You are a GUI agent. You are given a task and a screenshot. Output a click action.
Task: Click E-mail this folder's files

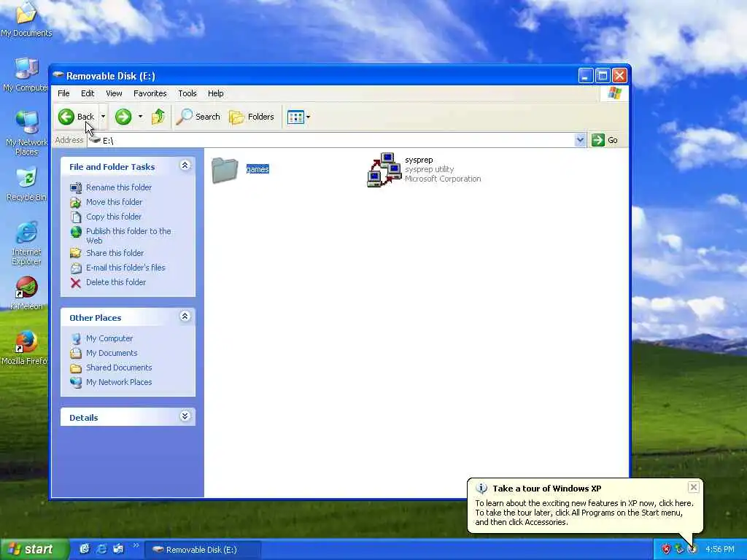125,268
